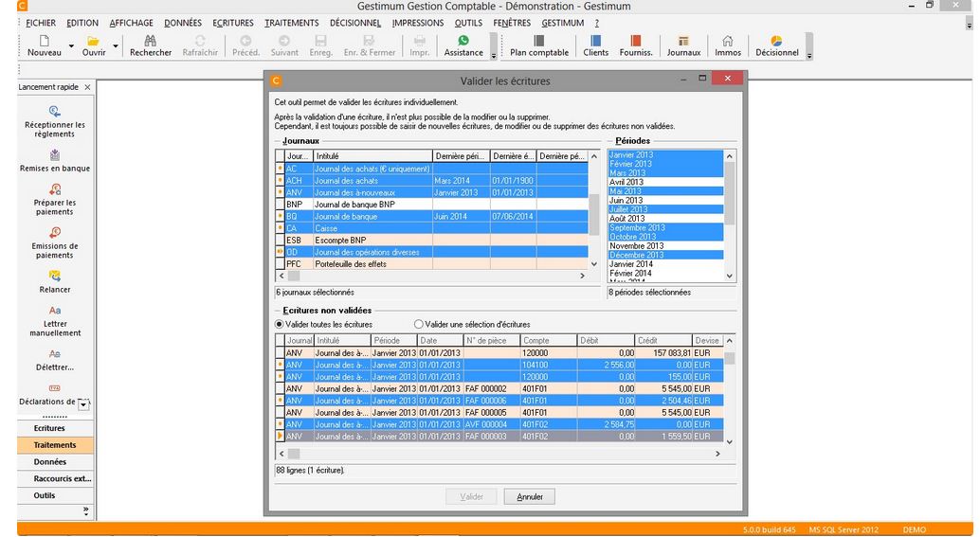Toggle selection marker of BQ journal row
The width and height of the screenshot is (980, 537).
pyautogui.click(x=280, y=216)
